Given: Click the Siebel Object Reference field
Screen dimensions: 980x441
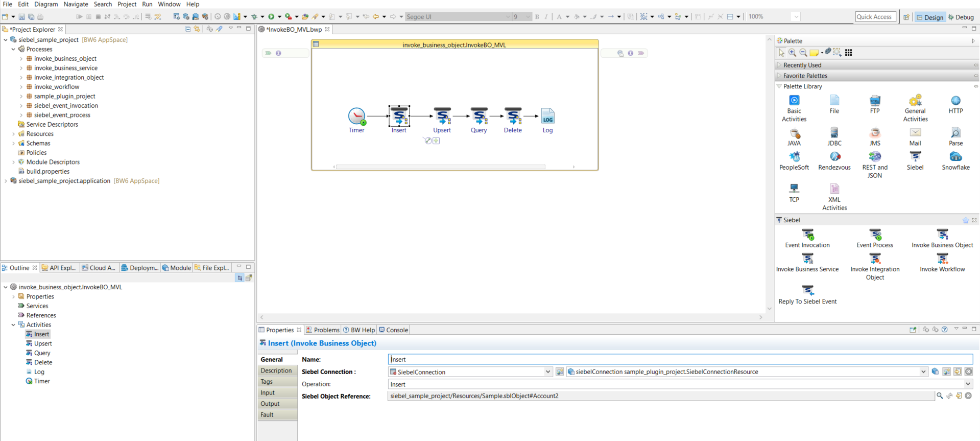Looking at the screenshot, I should [x=661, y=396].
